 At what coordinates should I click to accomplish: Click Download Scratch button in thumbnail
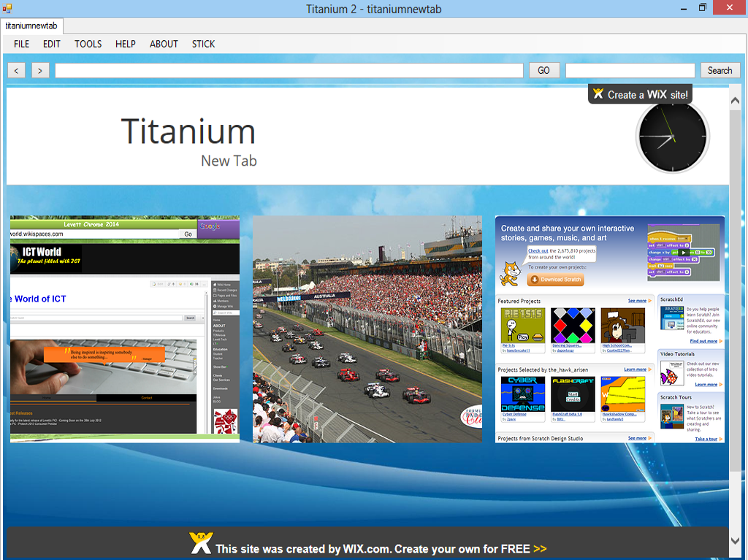tap(556, 280)
